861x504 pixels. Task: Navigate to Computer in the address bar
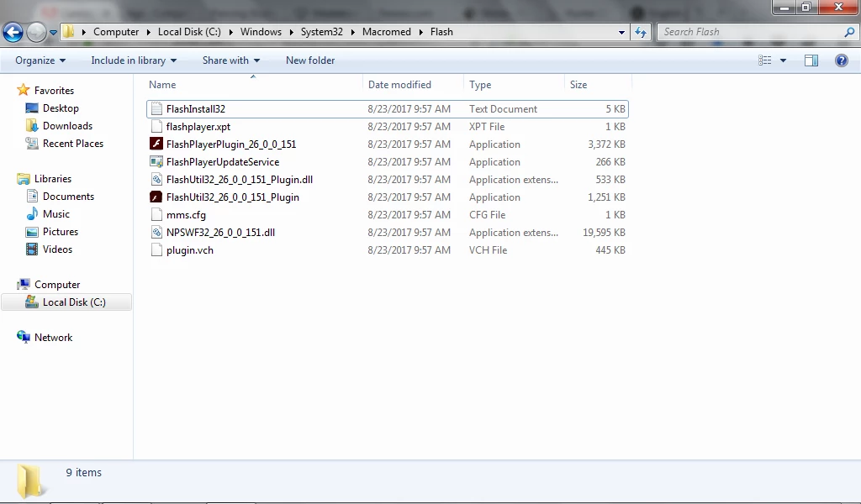[116, 32]
